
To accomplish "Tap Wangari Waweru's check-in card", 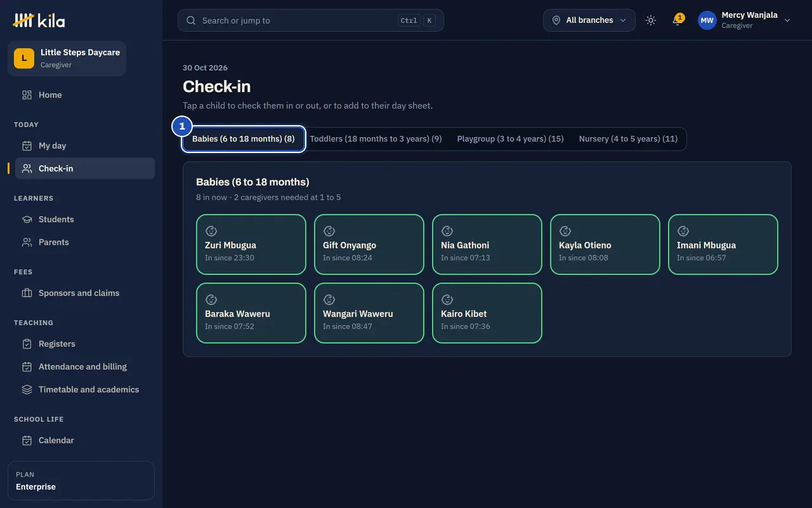I will [369, 313].
